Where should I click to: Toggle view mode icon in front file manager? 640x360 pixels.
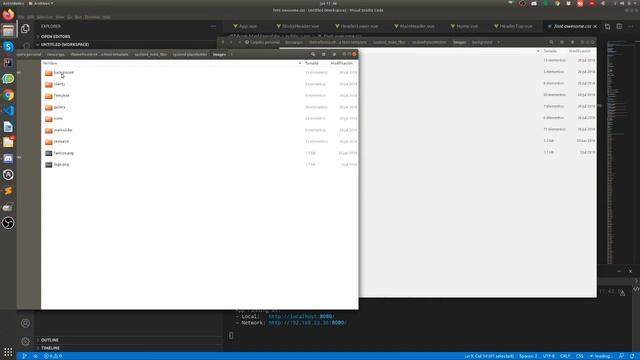(x=324, y=54)
